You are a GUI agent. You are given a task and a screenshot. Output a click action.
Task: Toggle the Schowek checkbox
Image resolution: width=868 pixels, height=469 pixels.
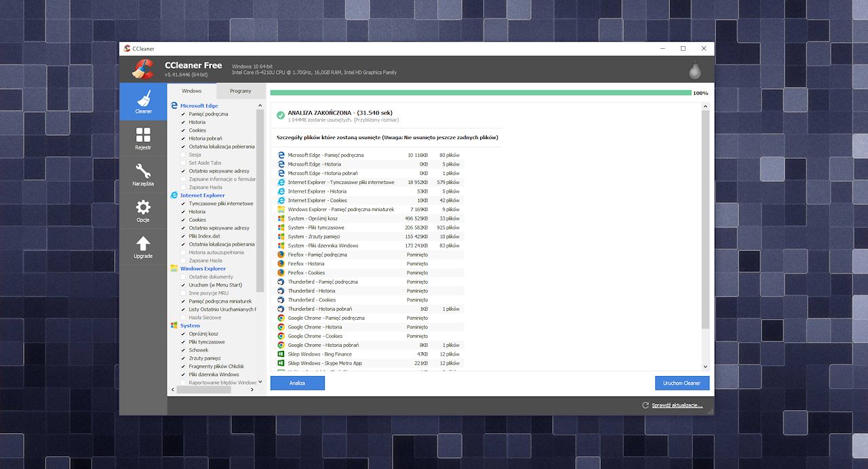point(183,350)
